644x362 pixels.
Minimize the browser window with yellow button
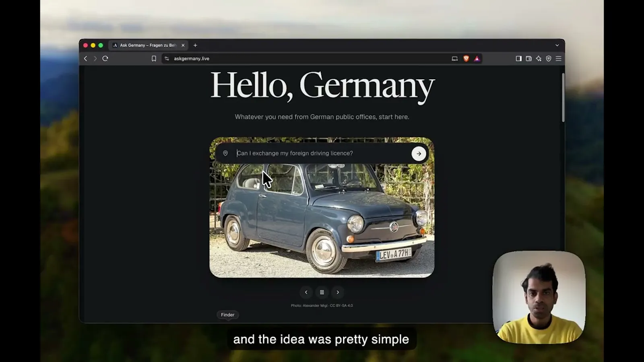[93, 45]
